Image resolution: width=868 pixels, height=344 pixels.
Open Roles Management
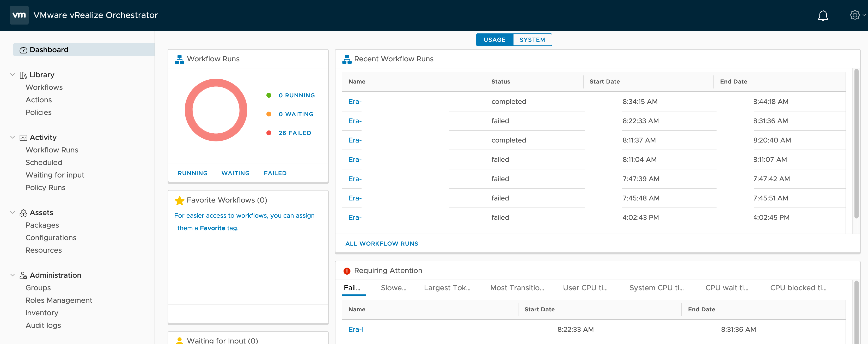click(x=59, y=300)
